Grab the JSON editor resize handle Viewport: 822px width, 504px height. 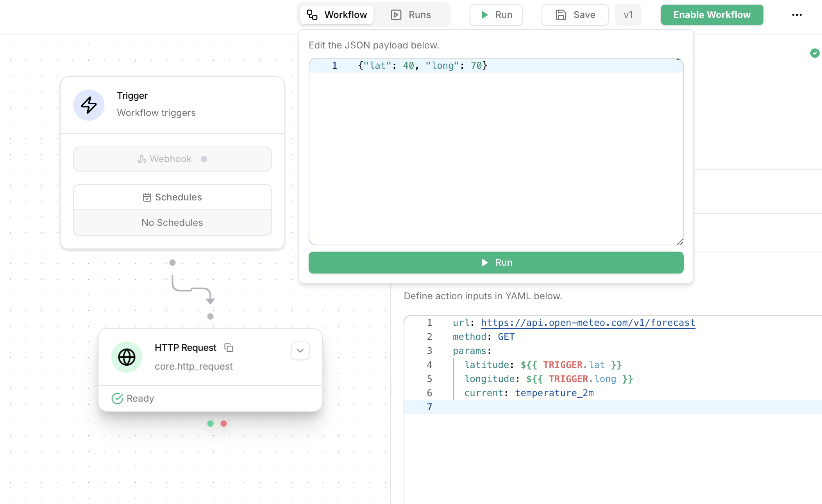pyautogui.click(x=680, y=242)
